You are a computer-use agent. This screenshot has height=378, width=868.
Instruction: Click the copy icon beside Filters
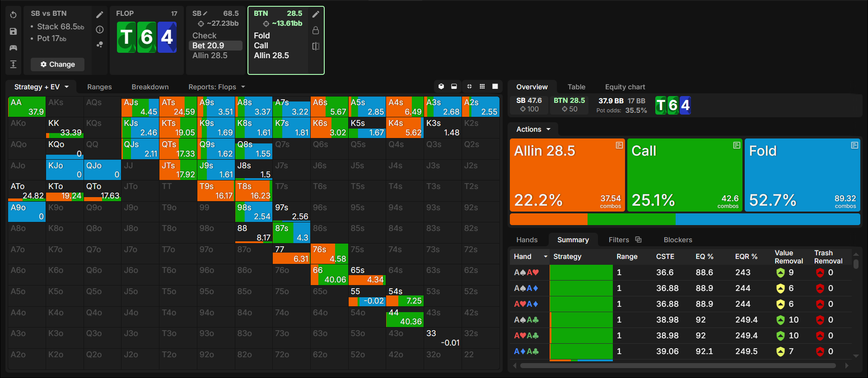click(638, 240)
